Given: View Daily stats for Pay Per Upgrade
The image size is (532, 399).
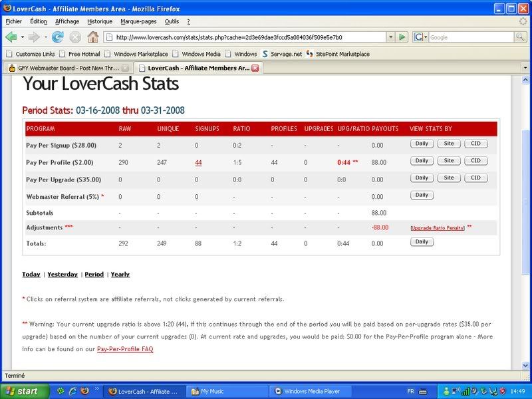Looking at the screenshot, I should click(422, 178).
